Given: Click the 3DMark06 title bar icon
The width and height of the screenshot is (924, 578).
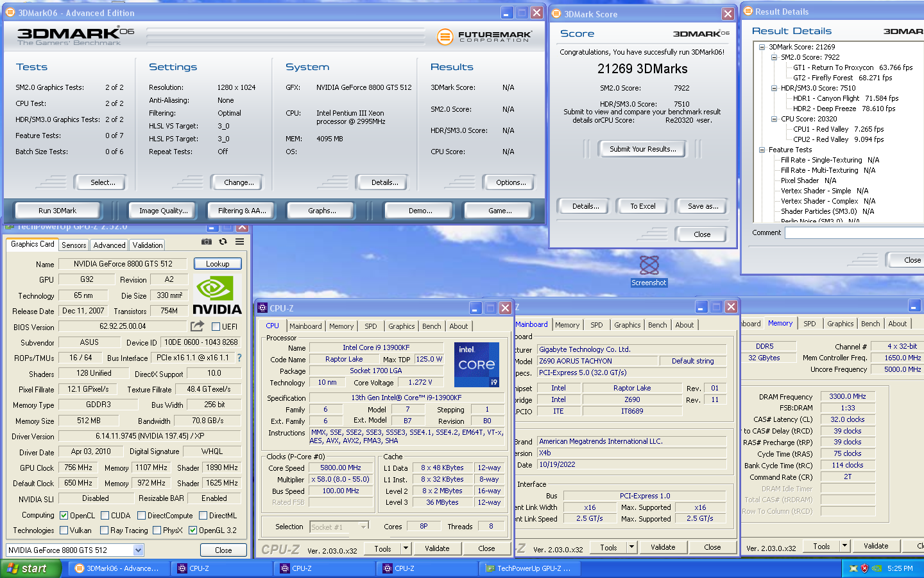Looking at the screenshot, I should point(10,12).
